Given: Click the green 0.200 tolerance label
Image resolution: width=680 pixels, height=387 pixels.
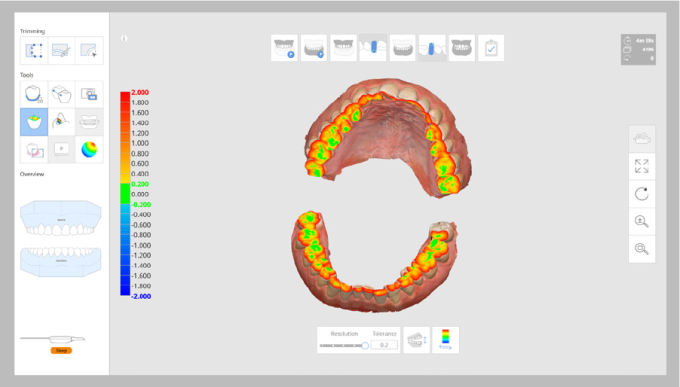Looking at the screenshot, I should coord(140,184).
